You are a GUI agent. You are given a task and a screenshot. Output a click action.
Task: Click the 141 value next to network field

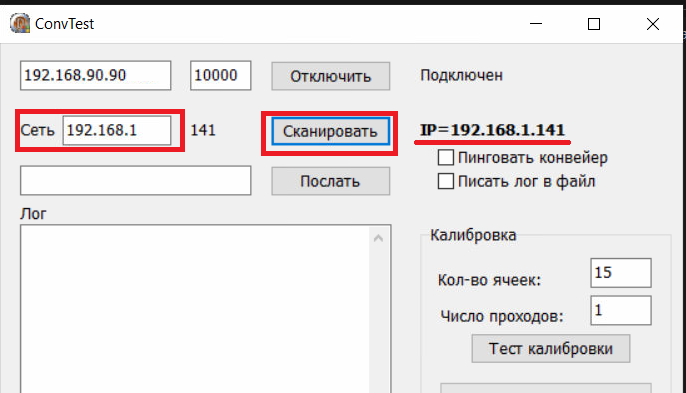pyautogui.click(x=203, y=130)
